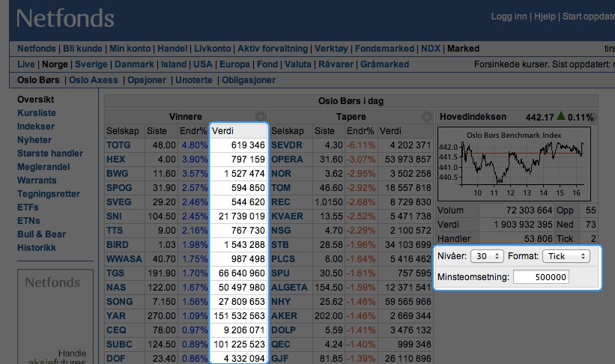The image size is (615, 364).
Task: Click the WWASA ticker link
Action: 124,259
